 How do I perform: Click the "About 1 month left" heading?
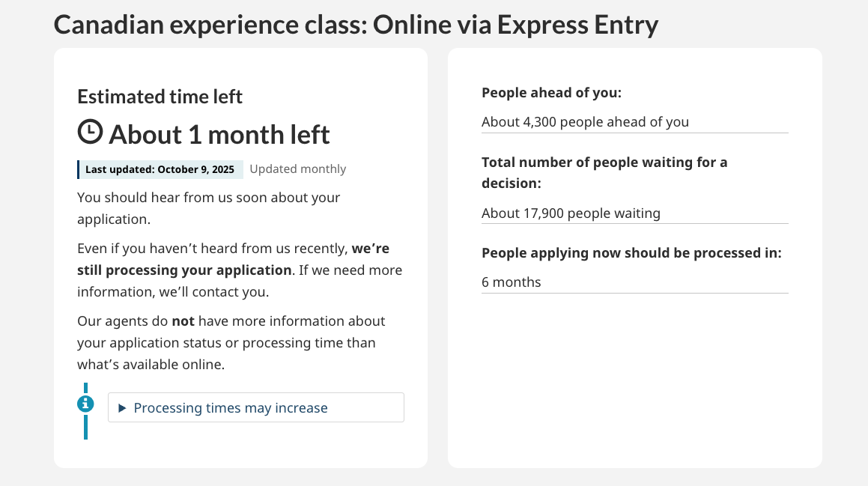point(219,135)
